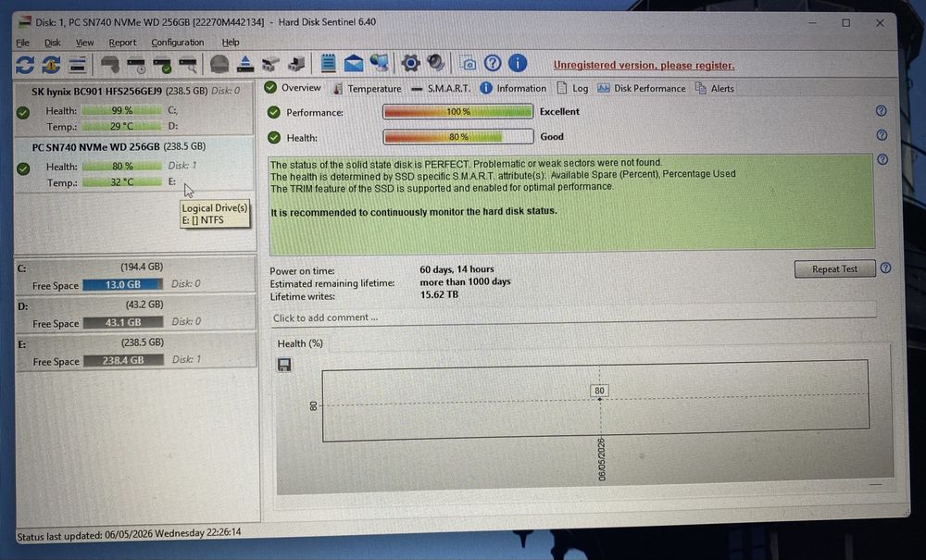Open the S.M.A.R.T. tab
The width and height of the screenshot is (926, 560).
click(441, 89)
